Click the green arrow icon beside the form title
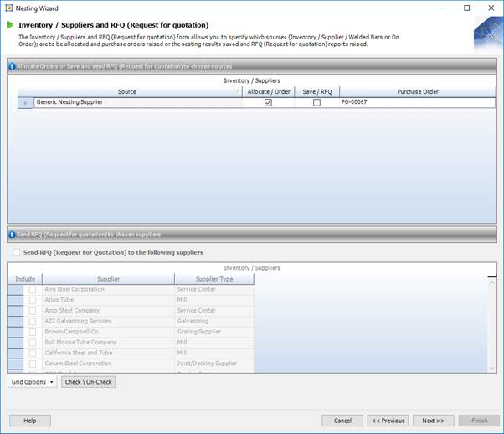The height and width of the screenshot is (434, 504). pos(10,25)
